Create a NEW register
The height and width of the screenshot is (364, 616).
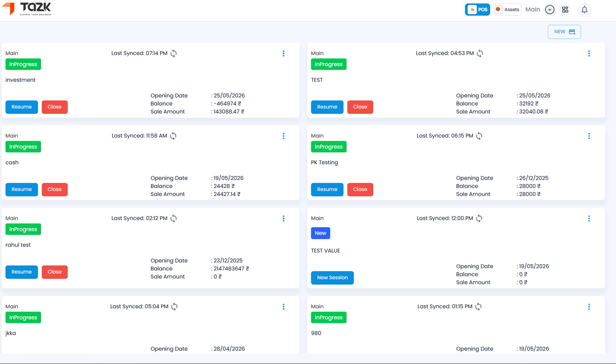(x=564, y=32)
